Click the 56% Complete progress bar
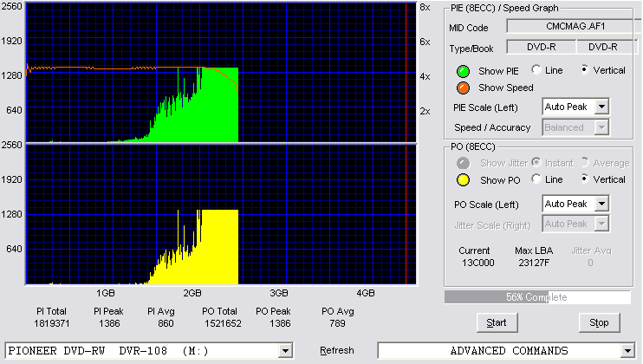643x364 pixels. (537, 297)
